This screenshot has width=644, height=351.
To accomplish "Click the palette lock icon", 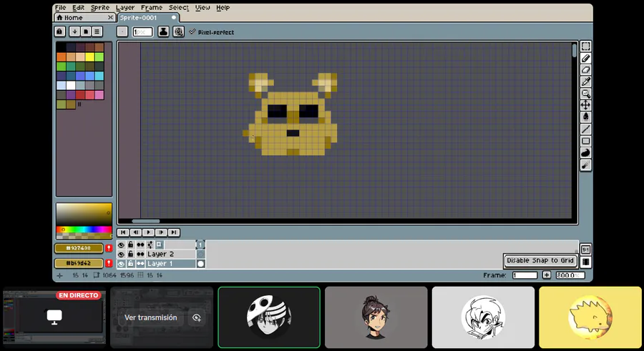I will [x=59, y=31].
